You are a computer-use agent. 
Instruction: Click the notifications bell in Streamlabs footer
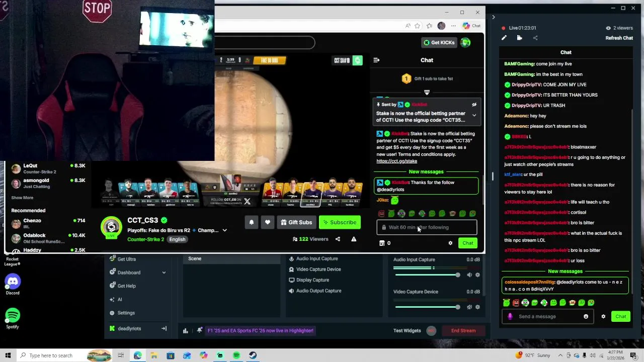click(200, 330)
